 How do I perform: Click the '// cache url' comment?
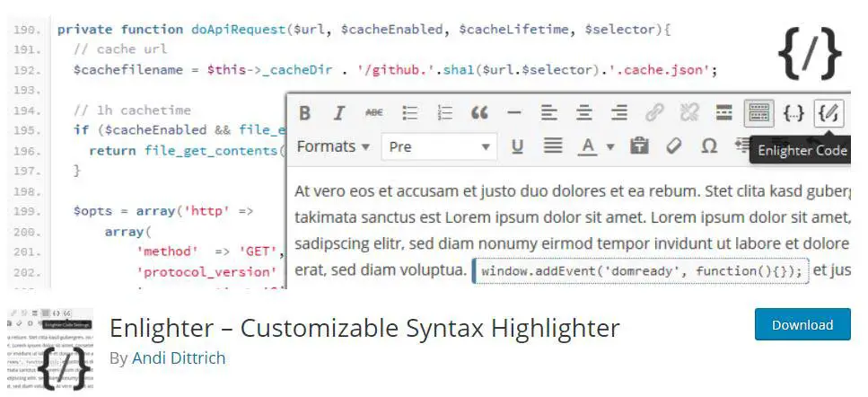[120, 49]
